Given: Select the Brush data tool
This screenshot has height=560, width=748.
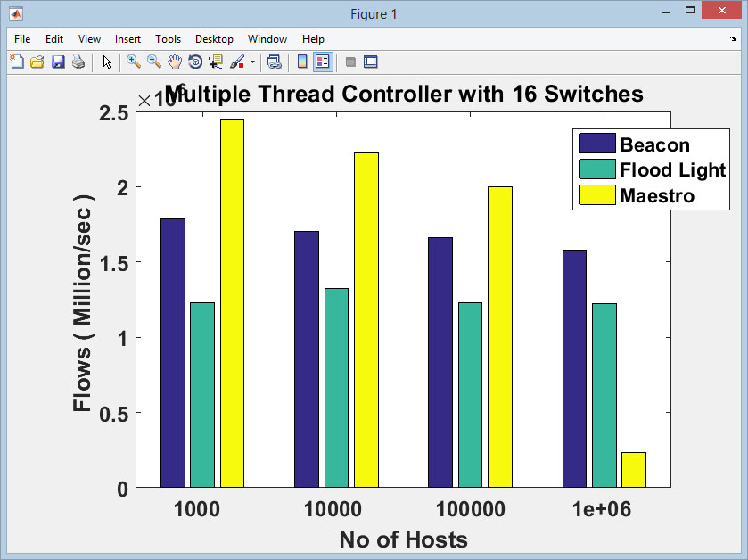Looking at the screenshot, I should pos(237,62).
